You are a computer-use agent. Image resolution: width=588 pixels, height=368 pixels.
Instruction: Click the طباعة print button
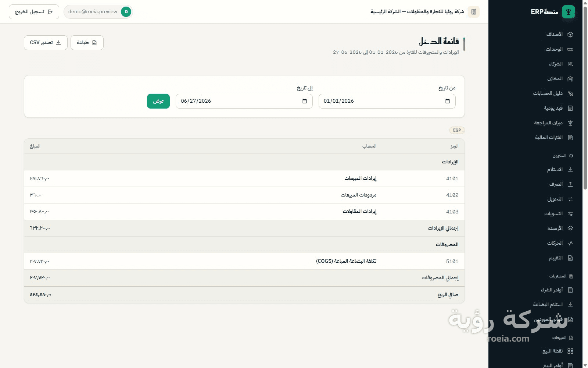click(x=87, y=43)
